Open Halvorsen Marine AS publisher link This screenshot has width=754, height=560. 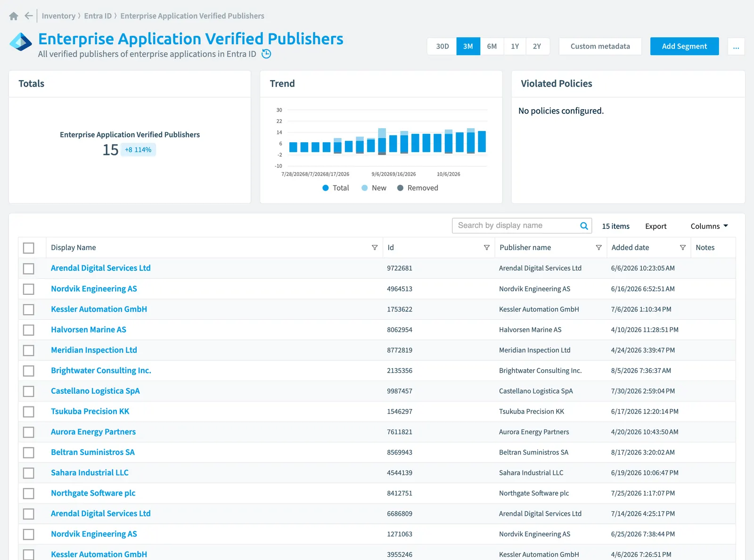click(89, 330)
